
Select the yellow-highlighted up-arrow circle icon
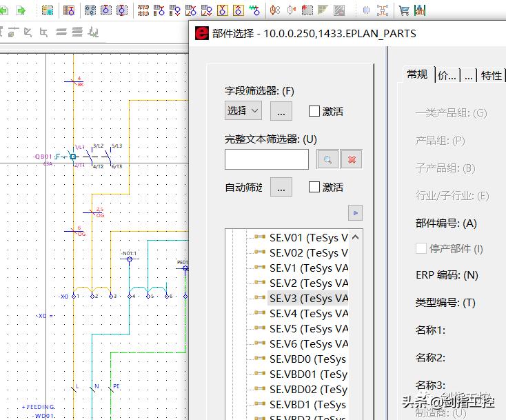point(238,10)
